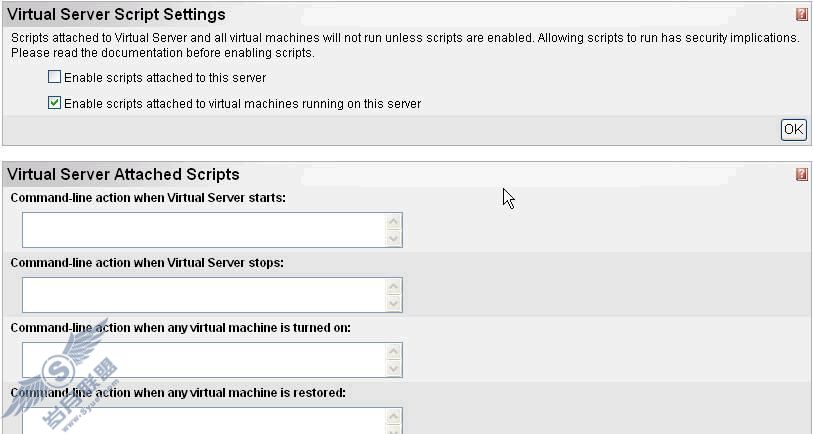This screenshot has height=434, width=813.
Task: Open help for Virtual Server Attached Scripts
Action: [802, 174]
